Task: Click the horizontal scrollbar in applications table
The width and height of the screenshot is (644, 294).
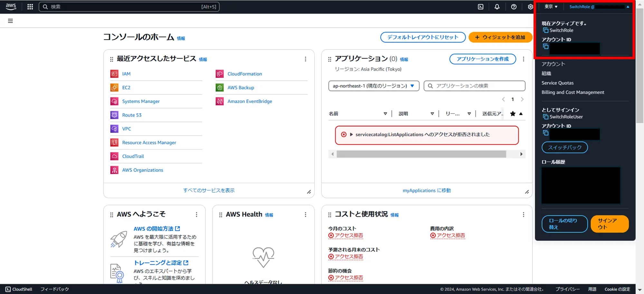Action: (x=421, y=154)
